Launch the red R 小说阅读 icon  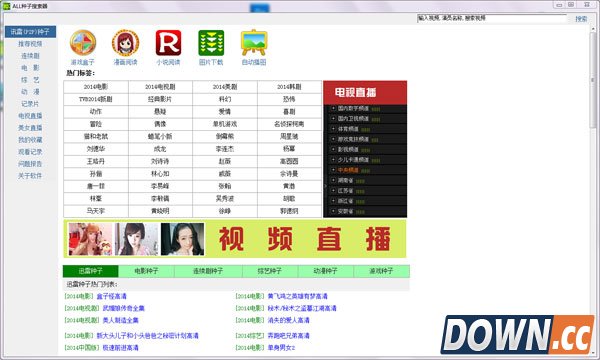168,43
